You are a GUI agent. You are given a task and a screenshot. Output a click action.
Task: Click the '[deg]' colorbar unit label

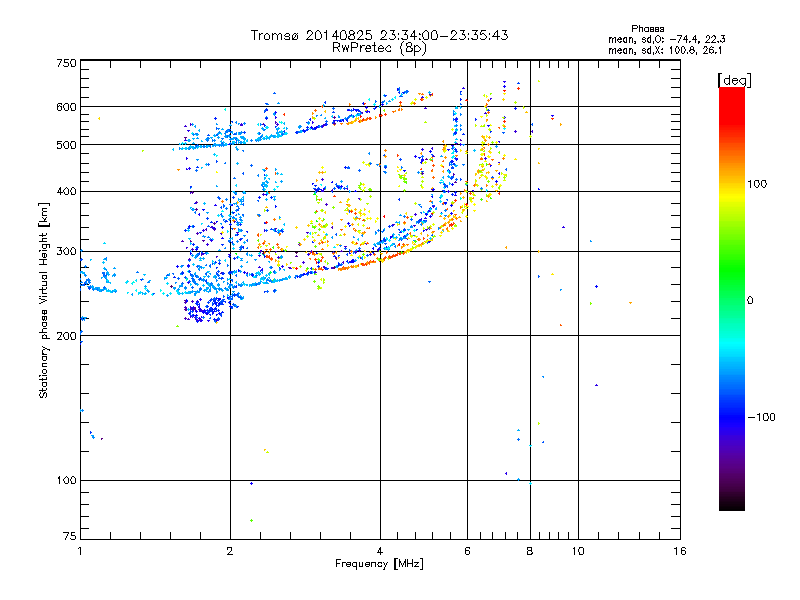pyautogui.click(x=734, y=80)
